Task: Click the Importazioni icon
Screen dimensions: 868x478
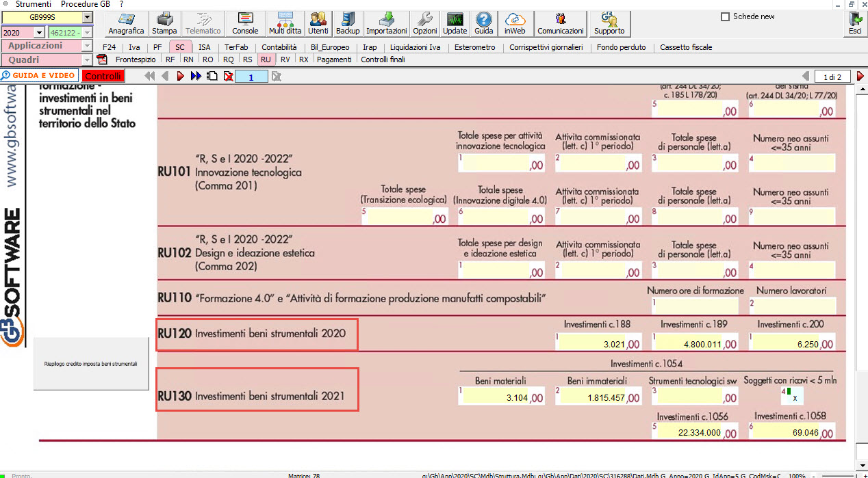Action: 386,23
